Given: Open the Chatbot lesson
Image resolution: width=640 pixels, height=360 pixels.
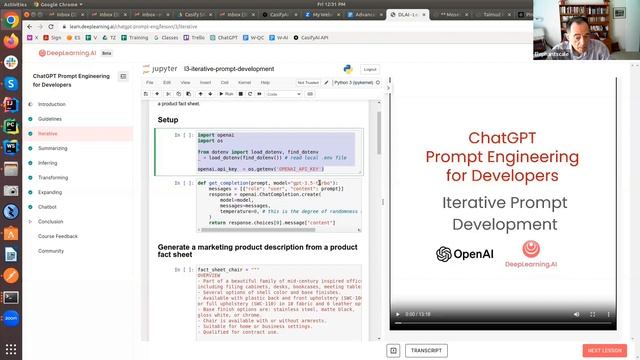Looking at the screenshot, I should (x=47, y=207).
